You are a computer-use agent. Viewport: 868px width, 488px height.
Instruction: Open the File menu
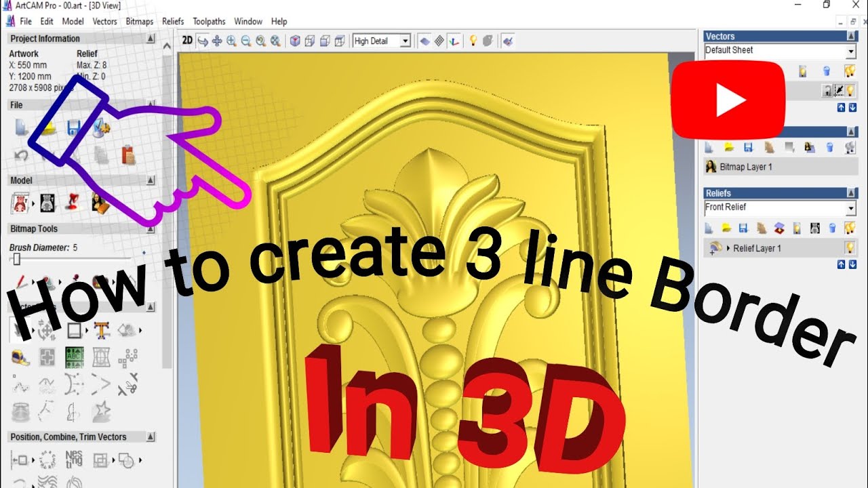tap(26, 22)
